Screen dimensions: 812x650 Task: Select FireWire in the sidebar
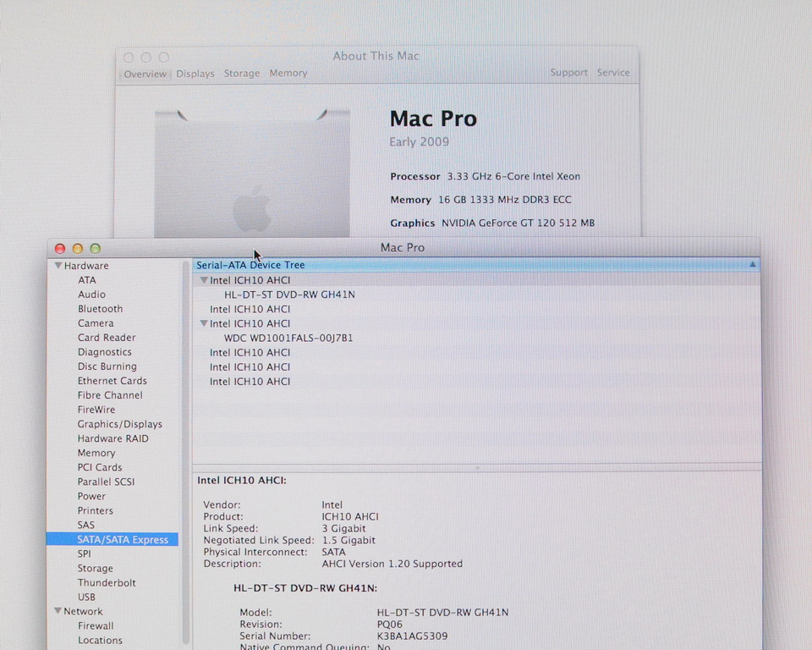coord(96,410)
